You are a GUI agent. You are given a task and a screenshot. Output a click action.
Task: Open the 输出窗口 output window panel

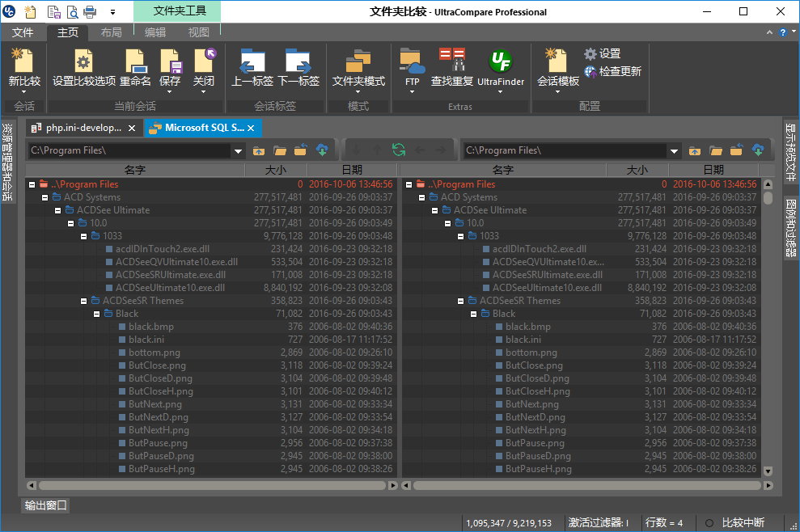45,505
